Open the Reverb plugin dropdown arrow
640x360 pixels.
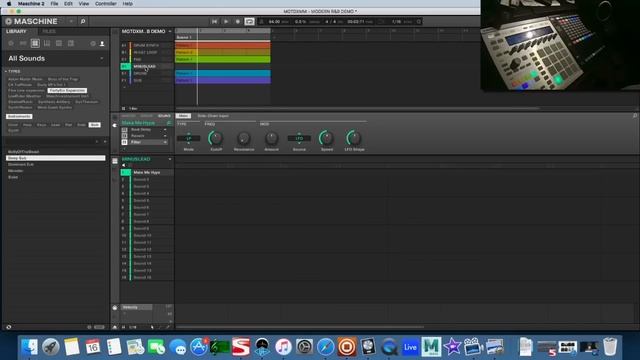point(165,136)
